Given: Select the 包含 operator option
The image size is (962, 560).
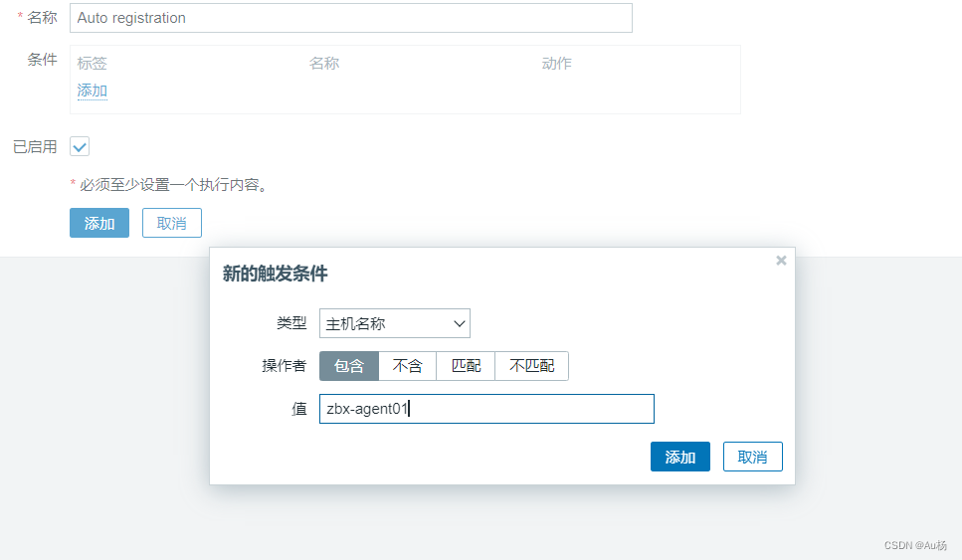Looking at the screenshot, I should [x=349, y=366].
